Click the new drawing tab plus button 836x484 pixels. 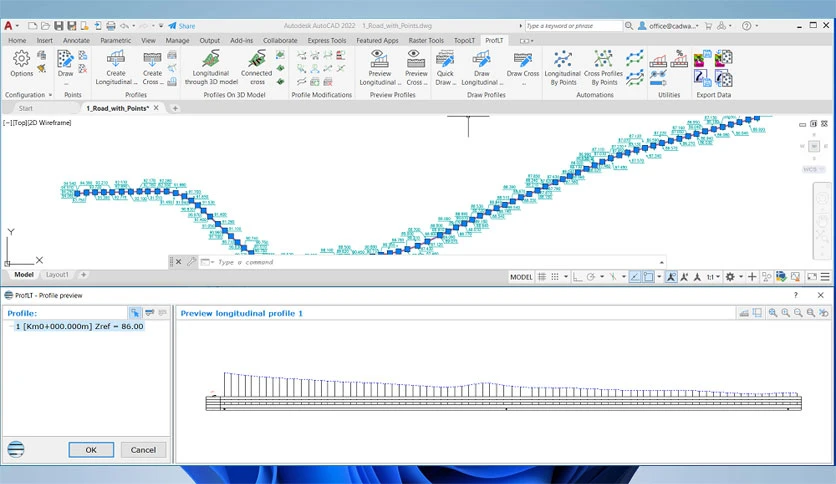(175, 108)
